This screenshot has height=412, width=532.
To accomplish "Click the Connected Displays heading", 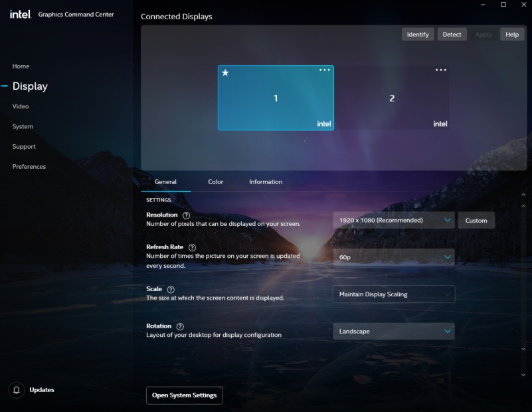I will (177, 17).
